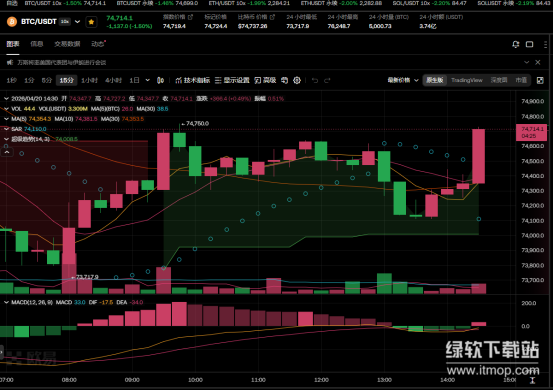This screenshot has width=554, height=390.
Task: Switch to the 信息 info tab
Action: coord(37,44)
